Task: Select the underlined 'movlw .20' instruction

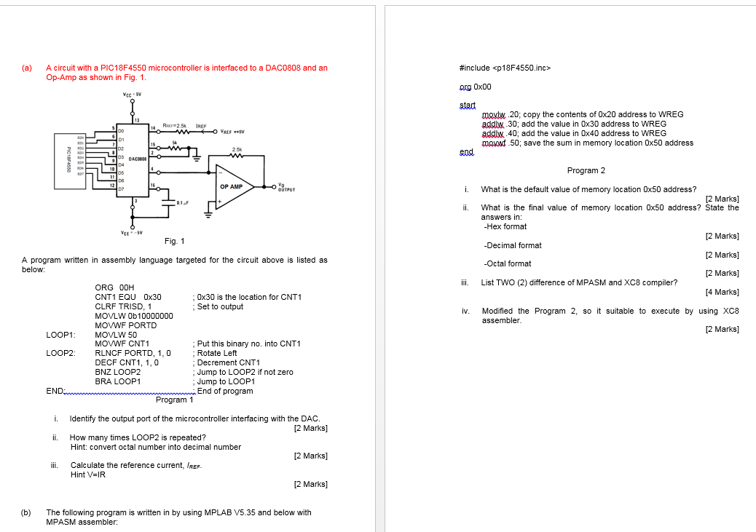Action: pos(495,114)
